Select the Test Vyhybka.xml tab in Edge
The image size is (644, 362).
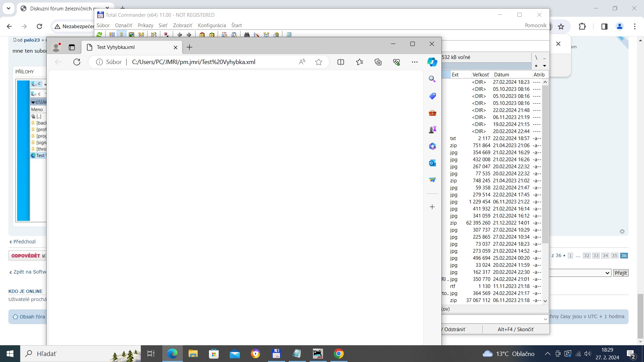coord(132,47)
